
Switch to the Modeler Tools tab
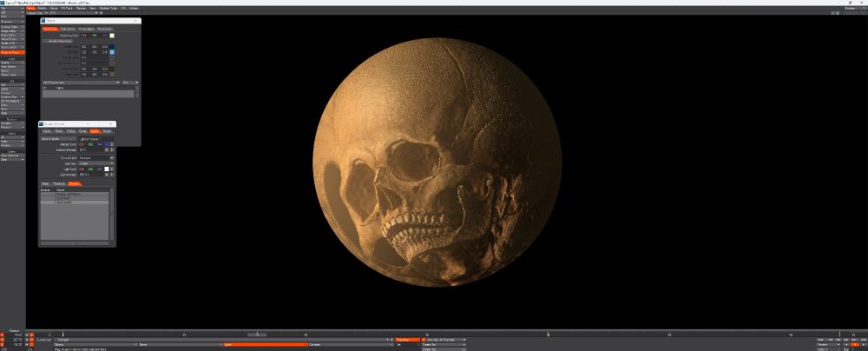click(x=108, y=9)
